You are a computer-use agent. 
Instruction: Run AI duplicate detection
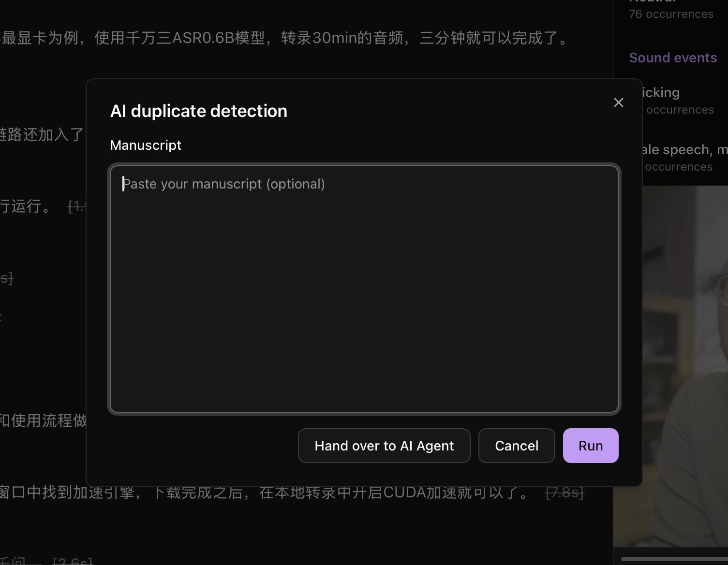coord(591,446)
